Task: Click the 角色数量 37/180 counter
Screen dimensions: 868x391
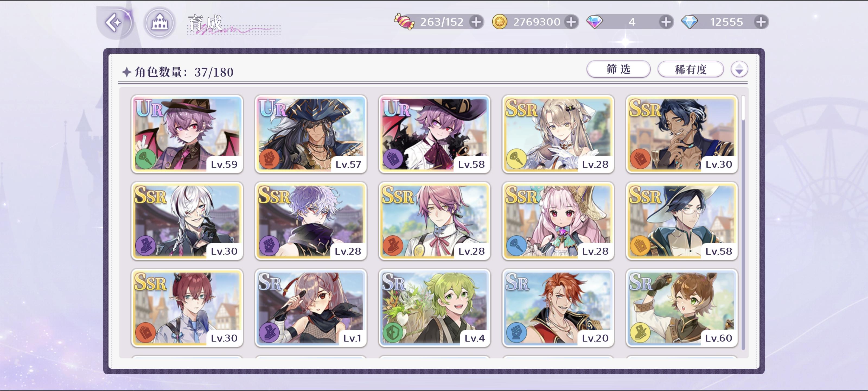Action: pos(178,72)
